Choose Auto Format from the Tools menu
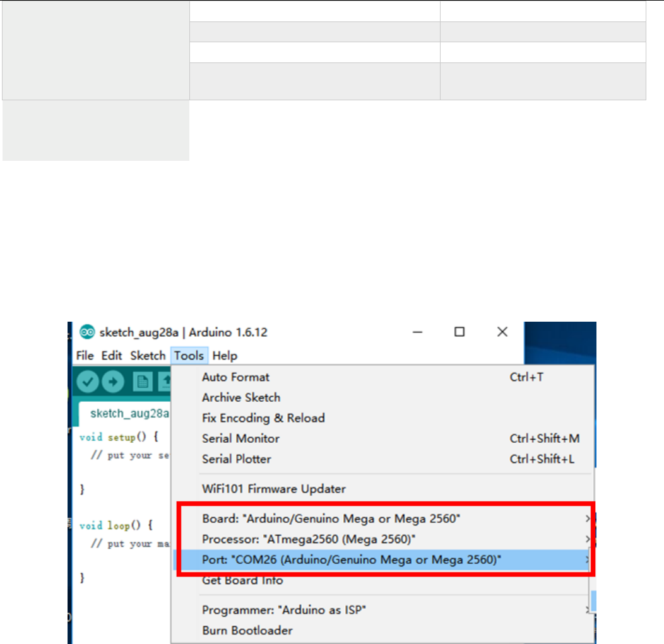 [x=382, y=377]
